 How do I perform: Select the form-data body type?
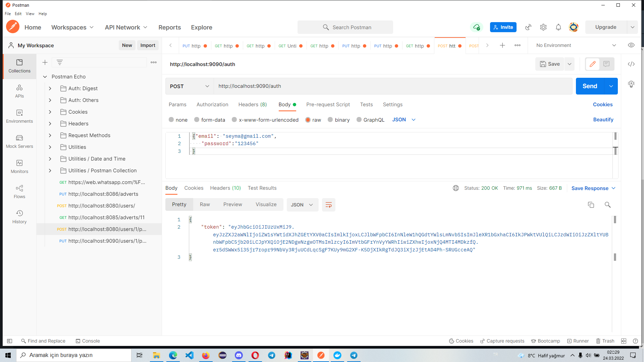209,120
